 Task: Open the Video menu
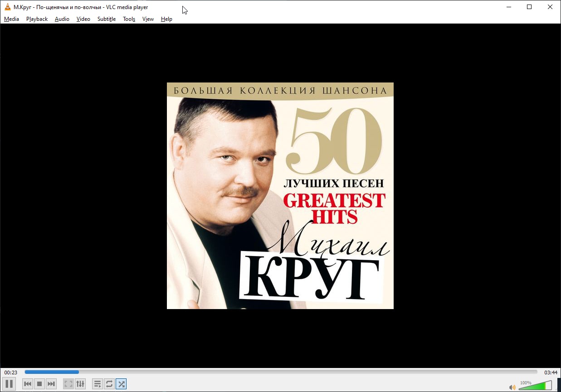83,19
